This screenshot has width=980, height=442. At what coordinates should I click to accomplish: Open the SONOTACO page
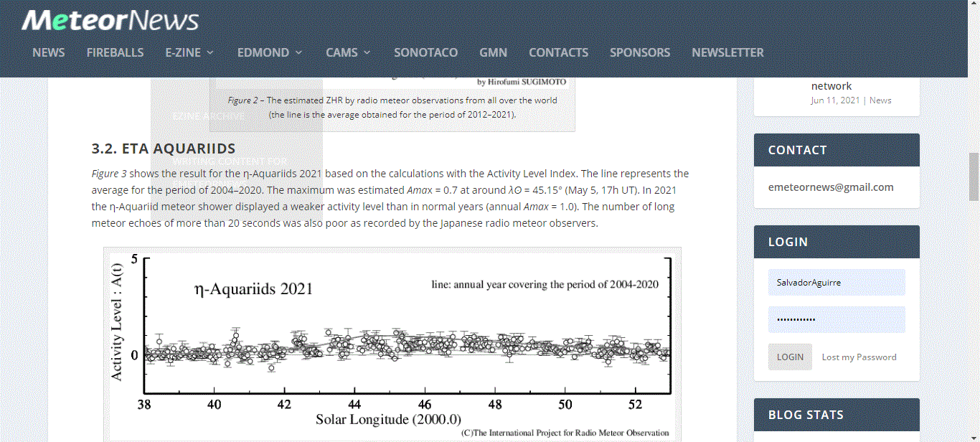pyautogui.click(x=426, y=52)
